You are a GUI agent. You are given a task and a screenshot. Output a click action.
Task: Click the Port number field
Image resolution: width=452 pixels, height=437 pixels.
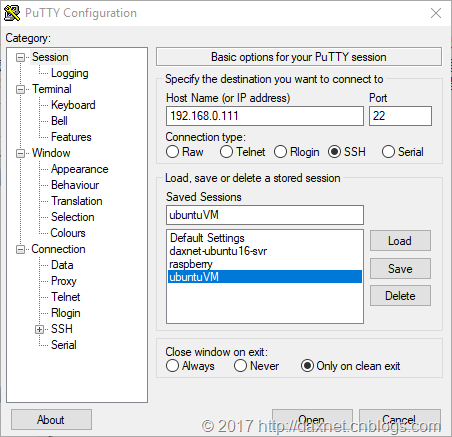[x=400, y=116]
